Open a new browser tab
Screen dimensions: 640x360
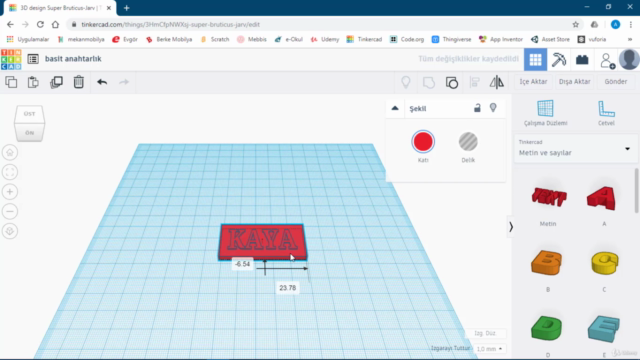[127, 8]
